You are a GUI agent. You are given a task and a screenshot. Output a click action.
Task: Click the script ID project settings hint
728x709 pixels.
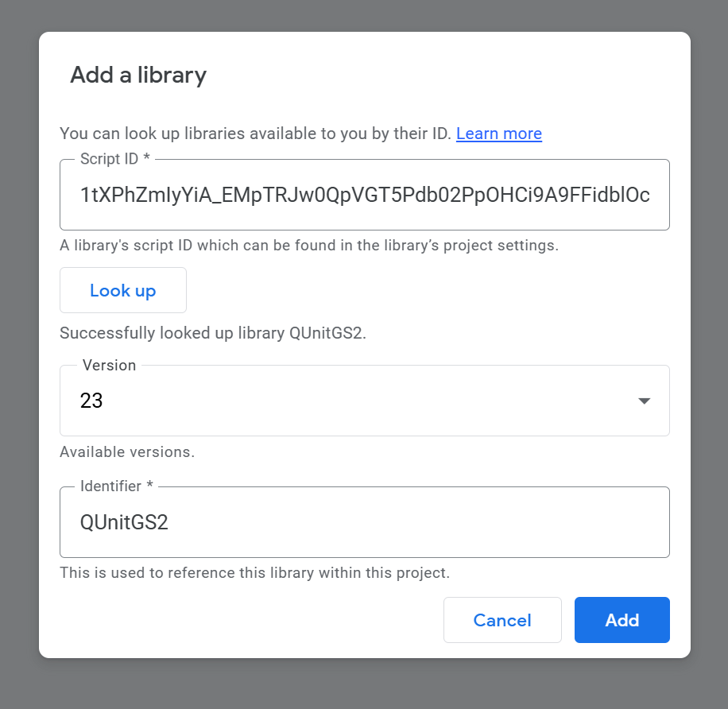(x=309, y=245)
